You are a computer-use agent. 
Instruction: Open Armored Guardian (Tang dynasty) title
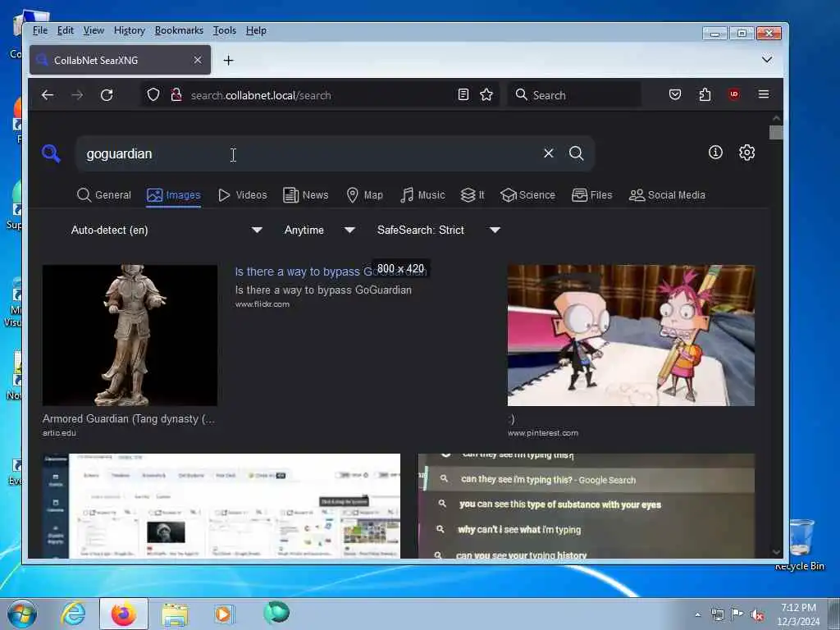[x=129, y=419]
